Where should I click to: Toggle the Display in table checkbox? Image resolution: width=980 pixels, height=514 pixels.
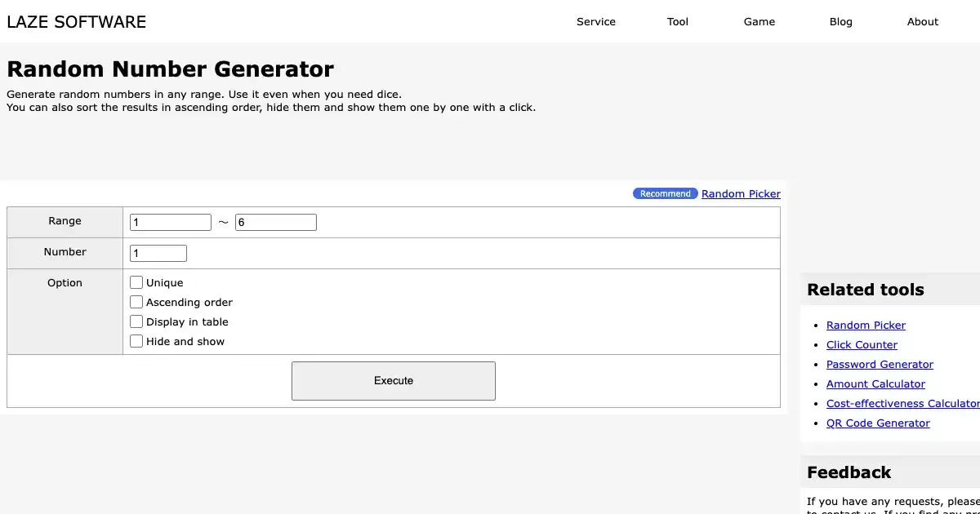[x=136, y=321]
